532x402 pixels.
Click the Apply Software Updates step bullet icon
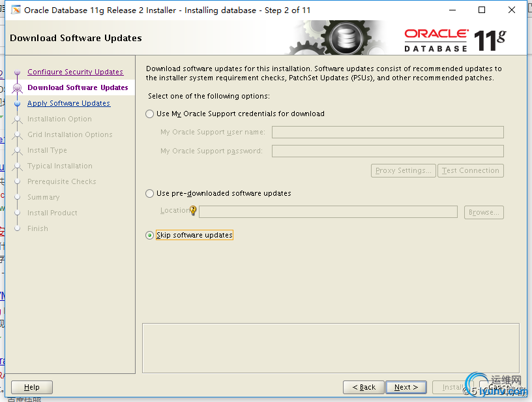click(18, 104)
